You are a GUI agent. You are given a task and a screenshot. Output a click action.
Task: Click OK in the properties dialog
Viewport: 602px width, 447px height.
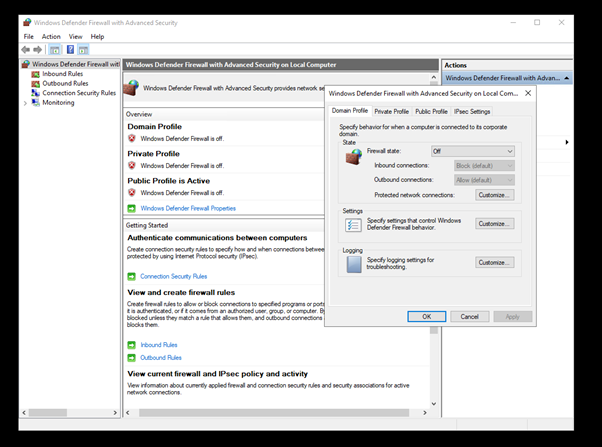click(x=427, y=316)
